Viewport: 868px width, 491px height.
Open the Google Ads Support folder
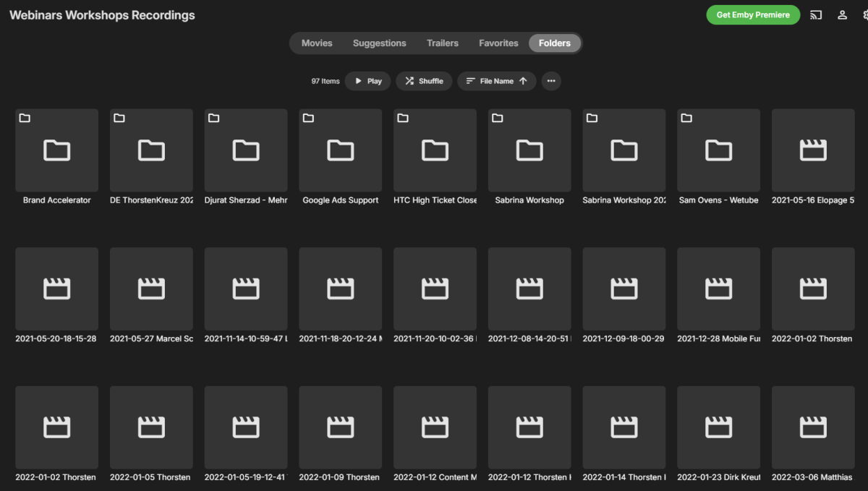(x=340, y=150)
